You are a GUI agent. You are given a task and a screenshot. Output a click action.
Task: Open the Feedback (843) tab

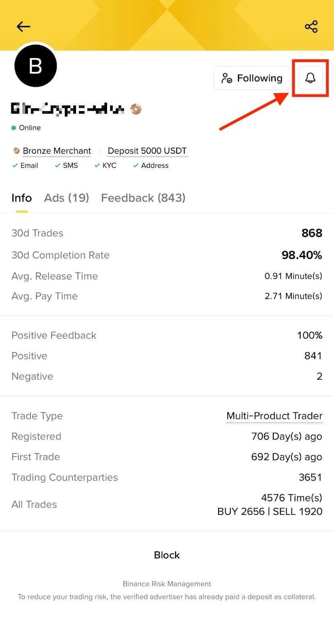(143, 198)
